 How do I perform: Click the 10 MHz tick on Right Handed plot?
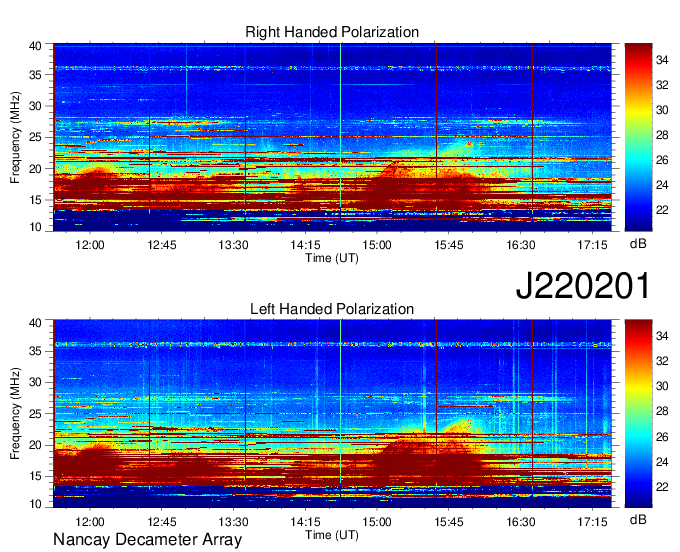36,227
